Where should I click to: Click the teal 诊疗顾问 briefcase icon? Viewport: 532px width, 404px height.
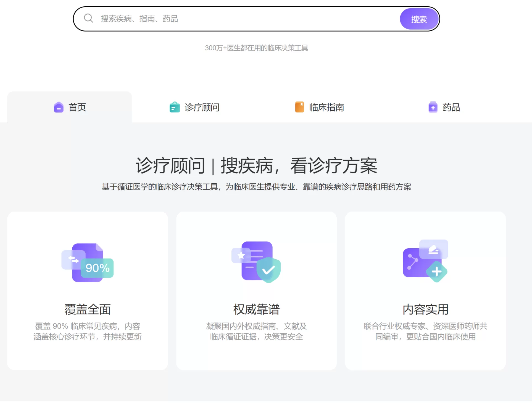click(174, 107)
